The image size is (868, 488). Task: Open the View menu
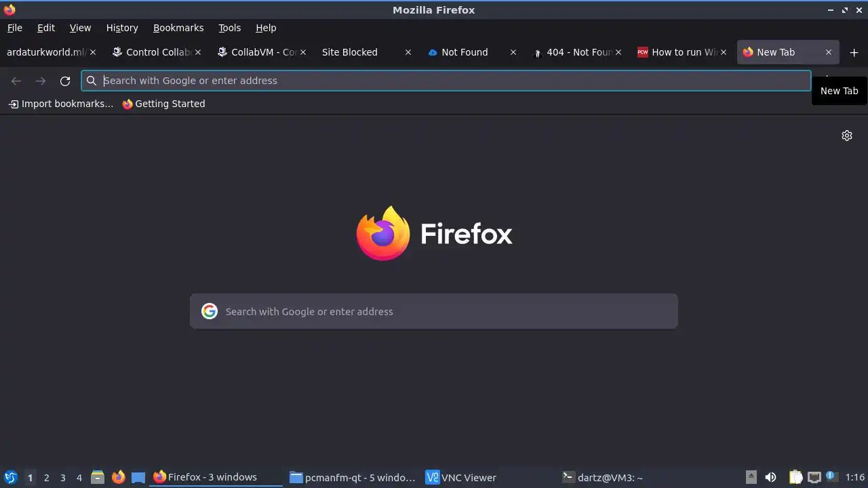coord(80,28)
